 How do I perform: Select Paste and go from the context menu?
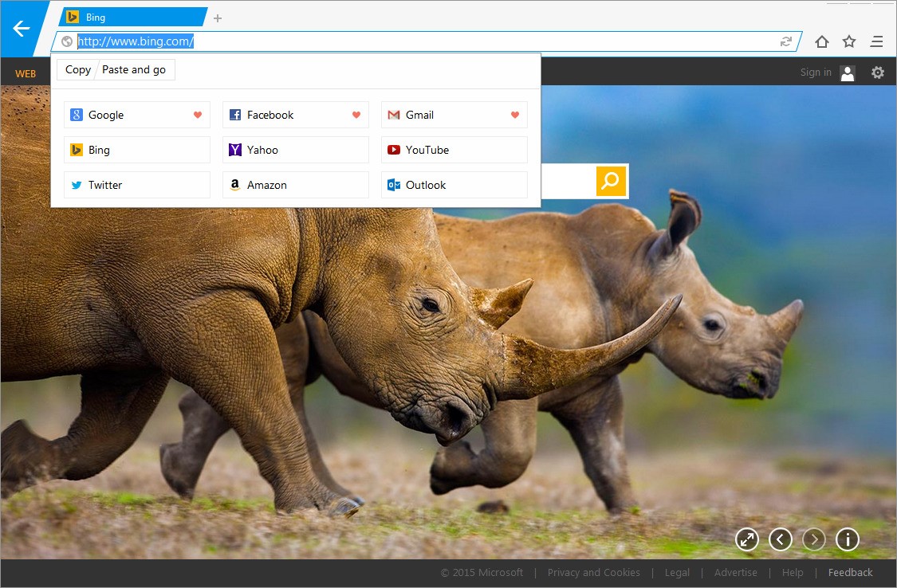click(133, 69)
